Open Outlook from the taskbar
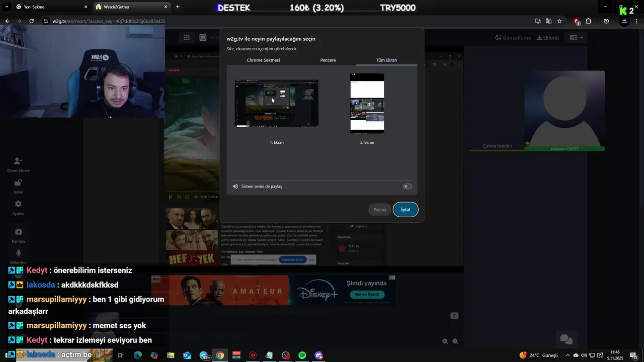644x362 pixels. pyautogui.click(x=187, y=355)
